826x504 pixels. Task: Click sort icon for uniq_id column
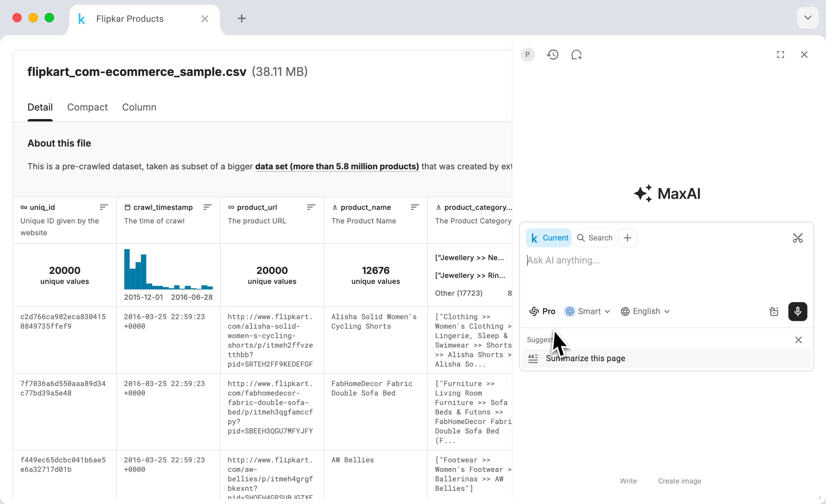pyautogui.click(x=104, y=207)
